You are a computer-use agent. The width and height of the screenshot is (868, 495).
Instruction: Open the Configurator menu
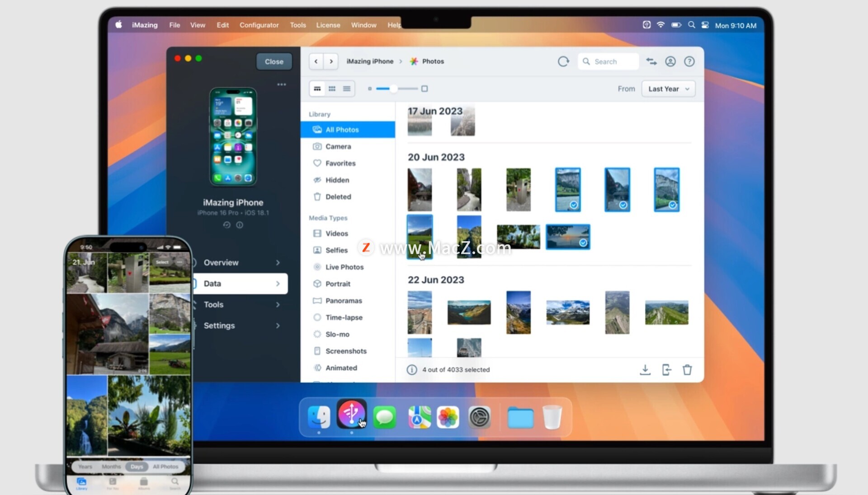(259, 25)
